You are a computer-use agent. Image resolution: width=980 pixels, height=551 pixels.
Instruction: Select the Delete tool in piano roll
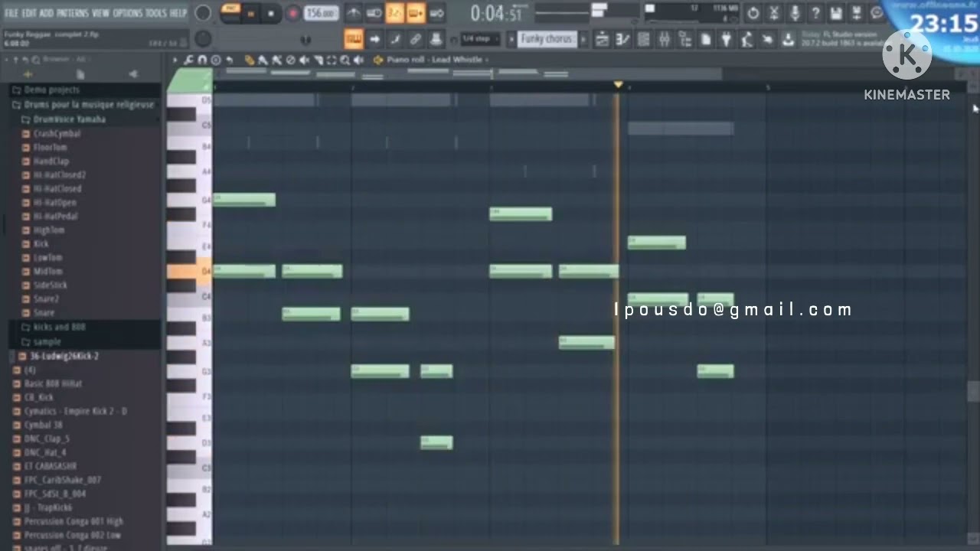click(290, 60)
